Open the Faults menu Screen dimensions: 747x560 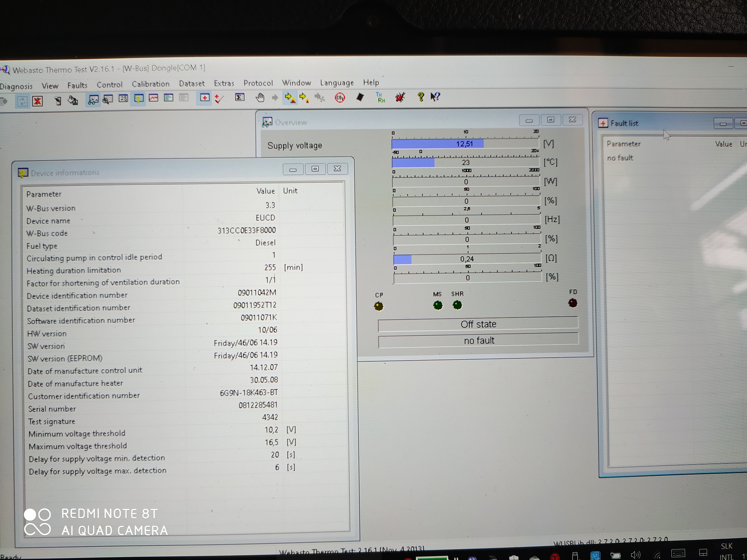tap(77, 85)
